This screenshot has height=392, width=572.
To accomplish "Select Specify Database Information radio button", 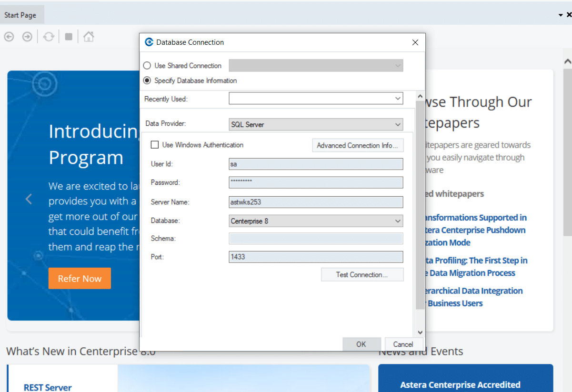I will pos(147,80).
